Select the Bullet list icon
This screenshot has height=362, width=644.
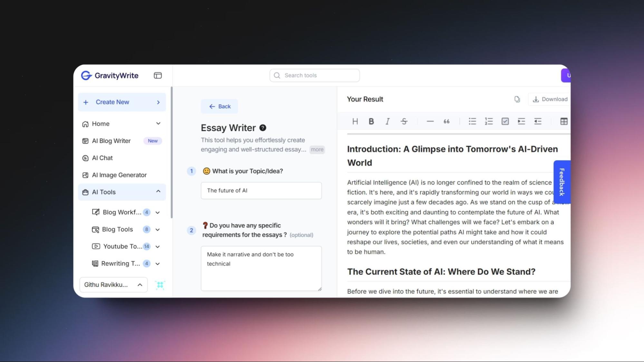point(472,121)
